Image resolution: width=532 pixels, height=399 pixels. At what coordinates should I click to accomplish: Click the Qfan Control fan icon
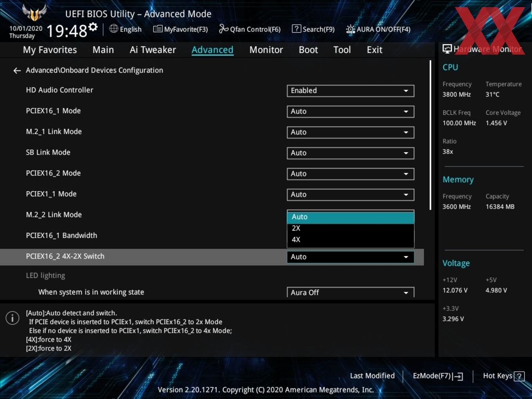(223, 29)
